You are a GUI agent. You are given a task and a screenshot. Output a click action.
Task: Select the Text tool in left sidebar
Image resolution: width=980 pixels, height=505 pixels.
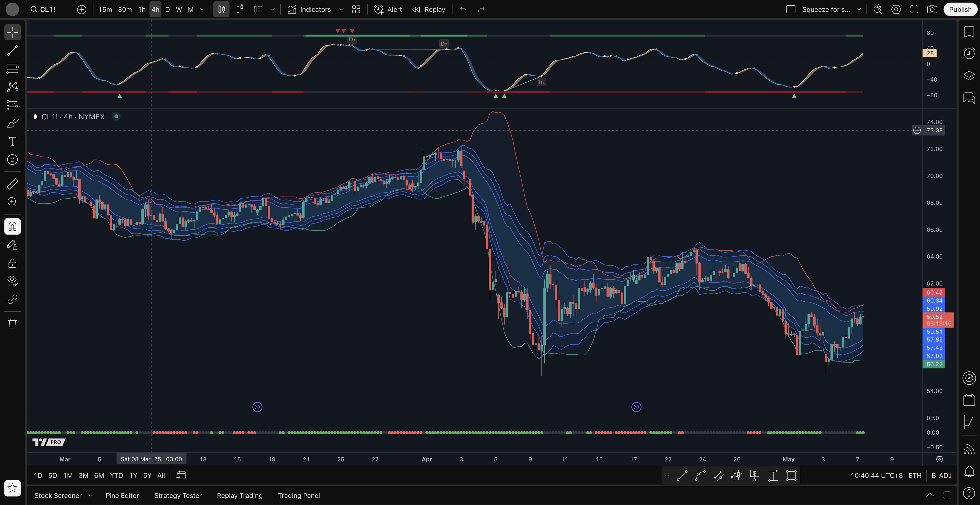[x=12, y=141]
